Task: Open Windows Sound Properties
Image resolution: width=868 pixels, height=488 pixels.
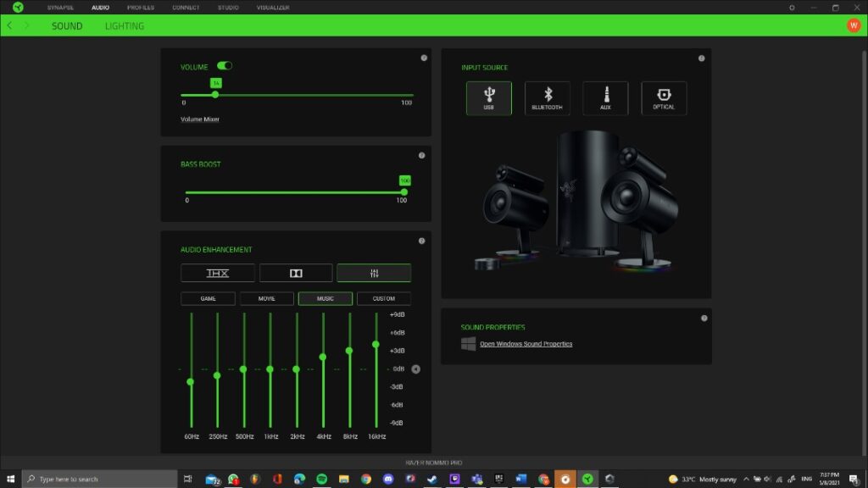Action: (525, 344)
